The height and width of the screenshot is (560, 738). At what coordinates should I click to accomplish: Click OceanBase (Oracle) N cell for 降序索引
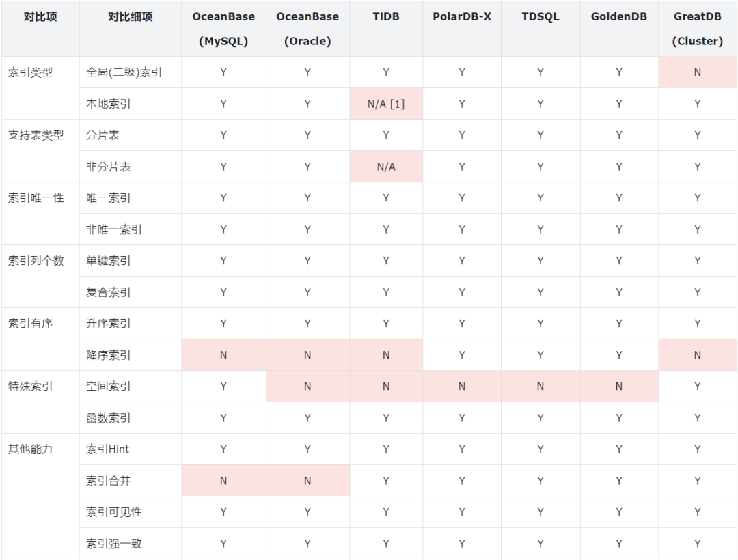307,355
